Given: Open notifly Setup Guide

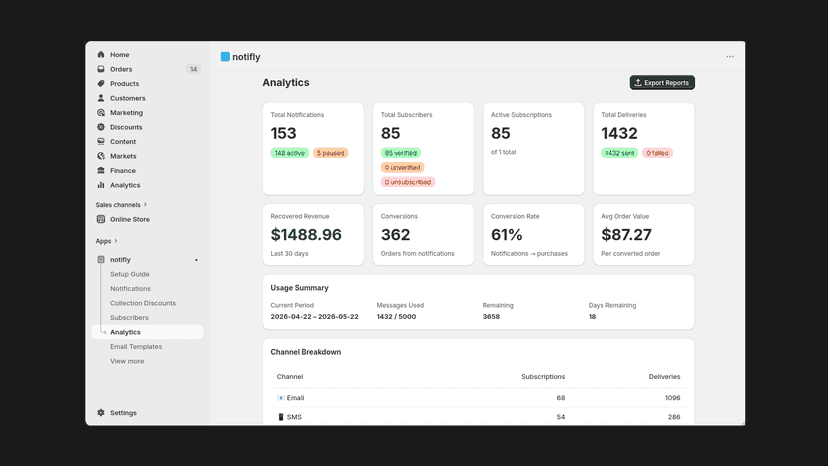Looking at the screenshot, I should [x=130, y=274].
